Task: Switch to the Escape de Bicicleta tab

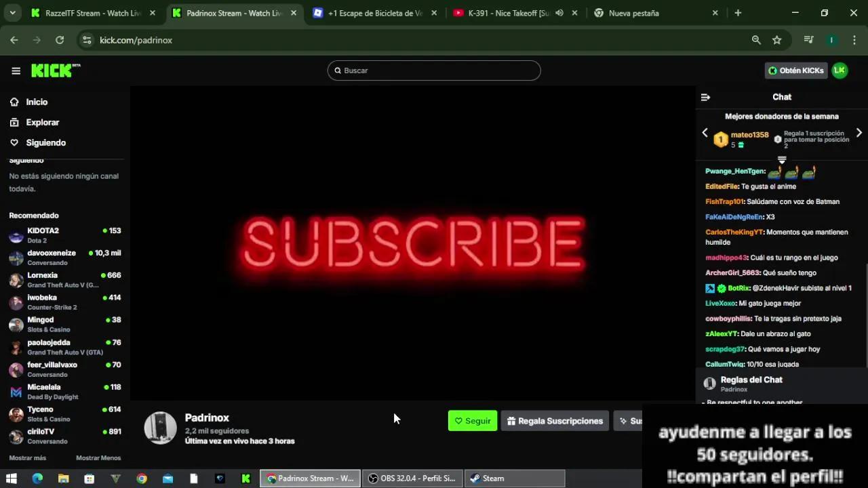Action: click(375, 13)
